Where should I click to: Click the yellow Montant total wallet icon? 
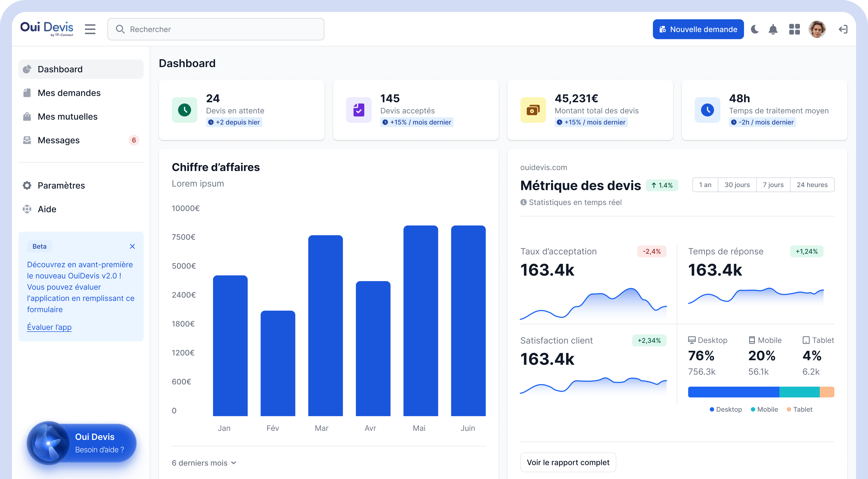point(533,110)
